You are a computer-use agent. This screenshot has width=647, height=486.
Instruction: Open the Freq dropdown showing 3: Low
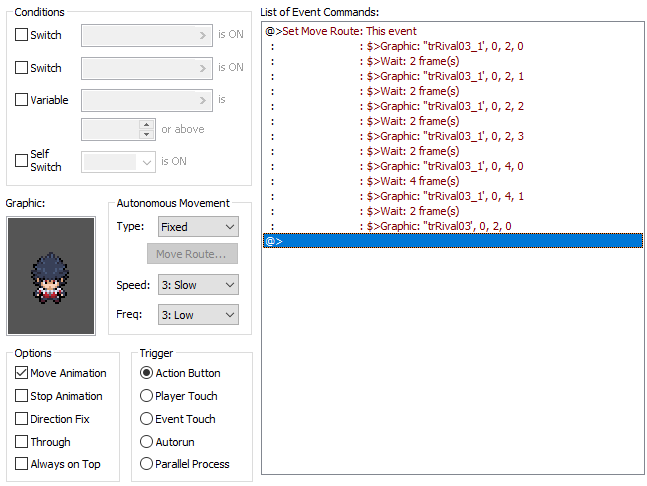197,315
